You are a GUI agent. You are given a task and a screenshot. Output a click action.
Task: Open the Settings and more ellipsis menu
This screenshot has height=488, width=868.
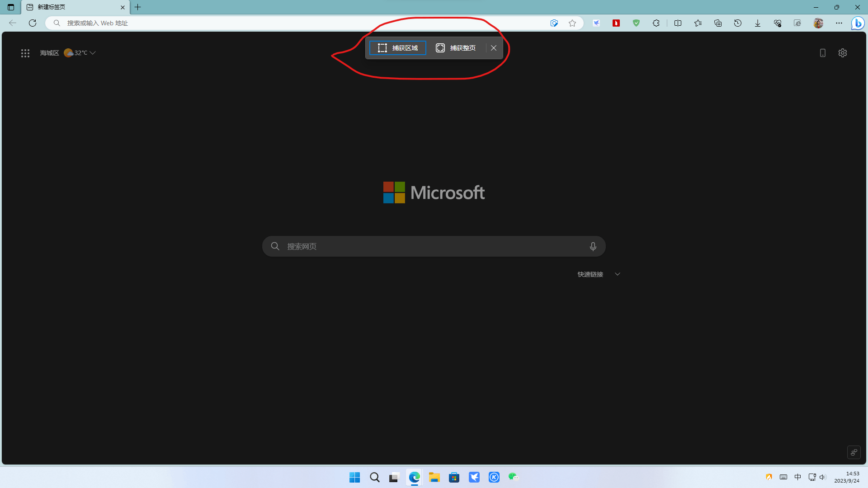click(839, 23)
